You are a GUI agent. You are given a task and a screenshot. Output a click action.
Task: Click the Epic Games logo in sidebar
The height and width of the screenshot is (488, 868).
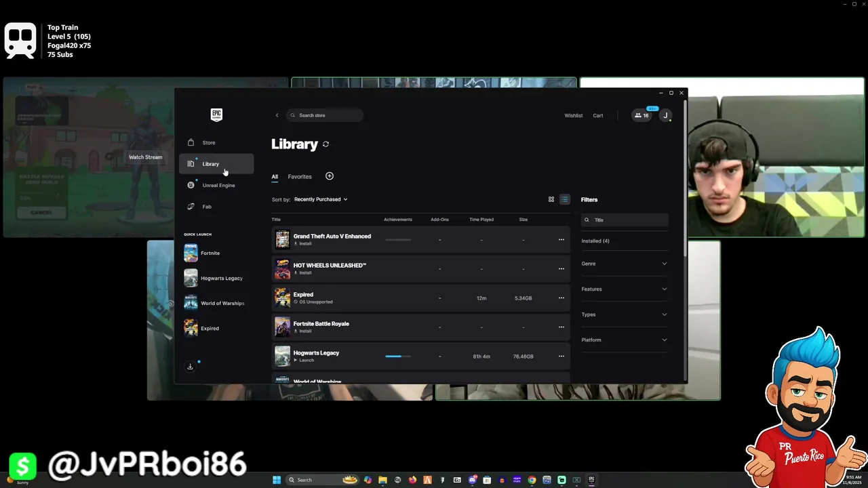(x=216, y=115)
